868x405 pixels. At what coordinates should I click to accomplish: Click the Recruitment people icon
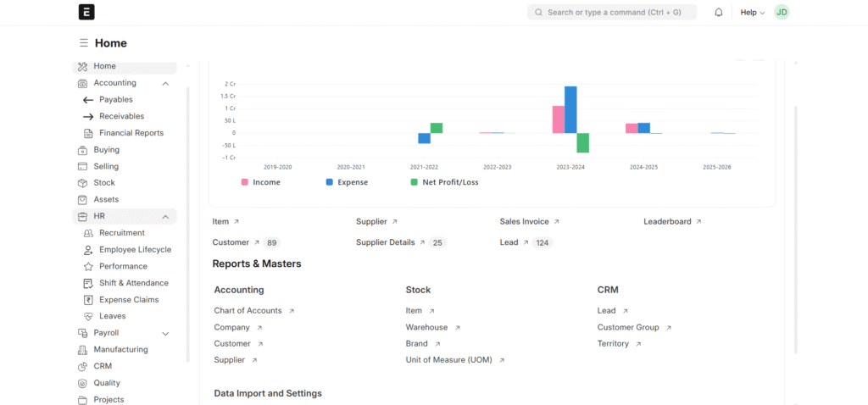88,233
